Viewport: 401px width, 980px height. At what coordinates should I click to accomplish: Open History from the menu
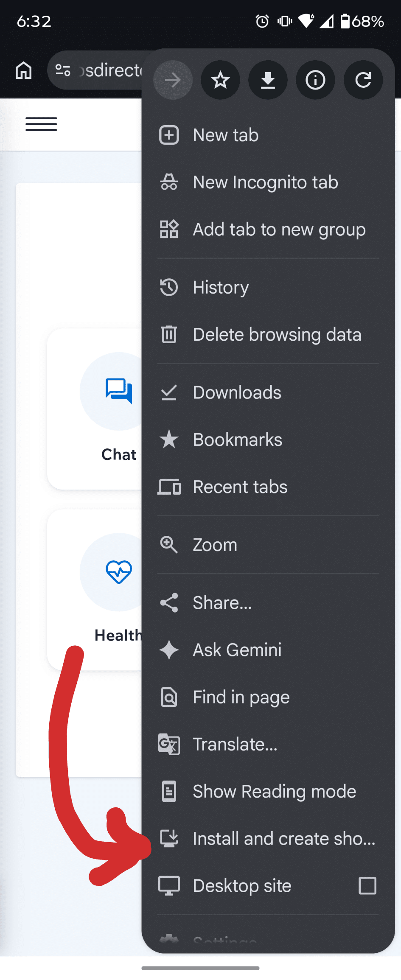(268, 288)
